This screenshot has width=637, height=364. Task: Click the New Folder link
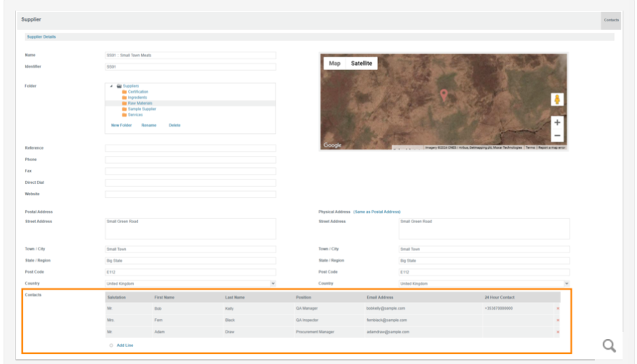tap(121, 125)
